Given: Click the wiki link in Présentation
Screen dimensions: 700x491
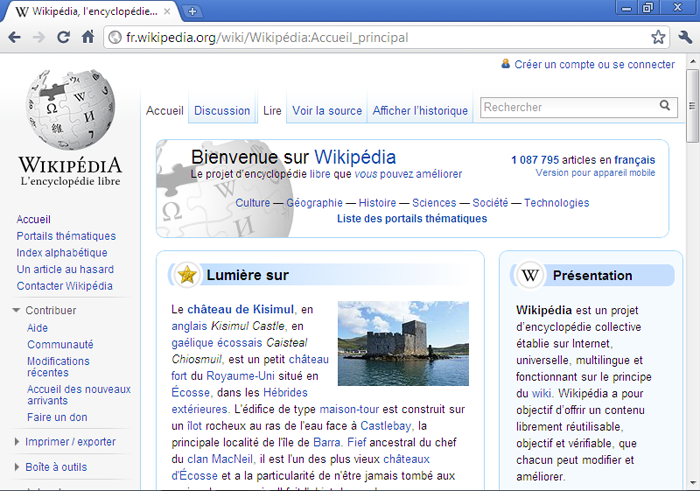Looking at the screenshot, I should point(540,393).
